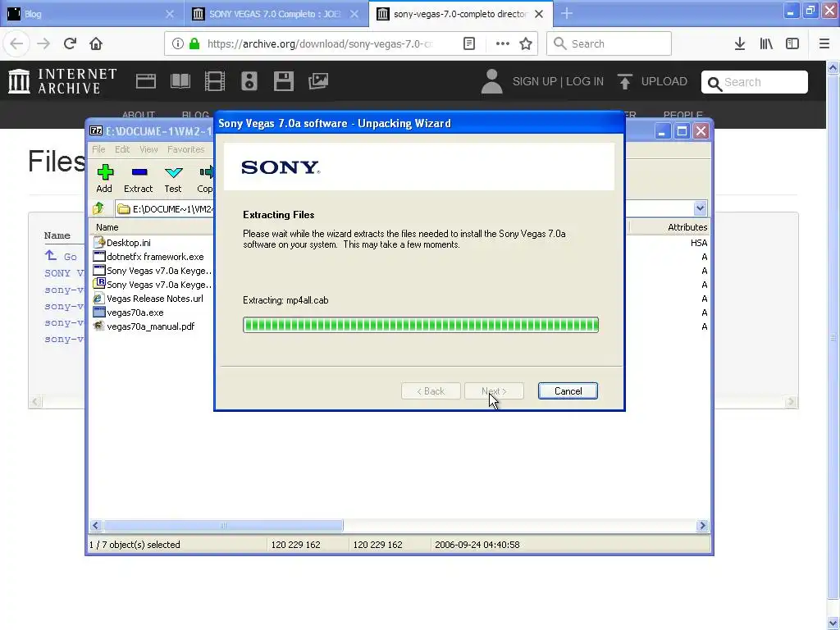840x630 pixels.
Task: Click the Add button in 7-Zip toolbar
Action: click(104, 178)
